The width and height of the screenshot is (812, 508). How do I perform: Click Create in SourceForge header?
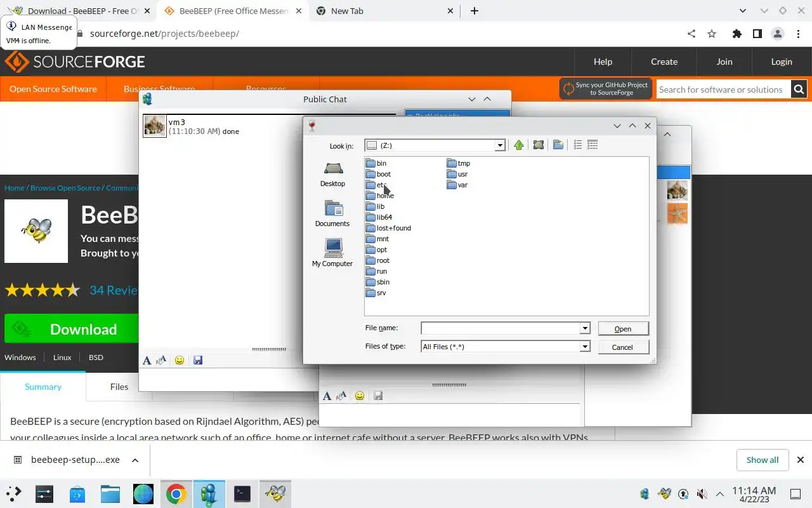664,62
